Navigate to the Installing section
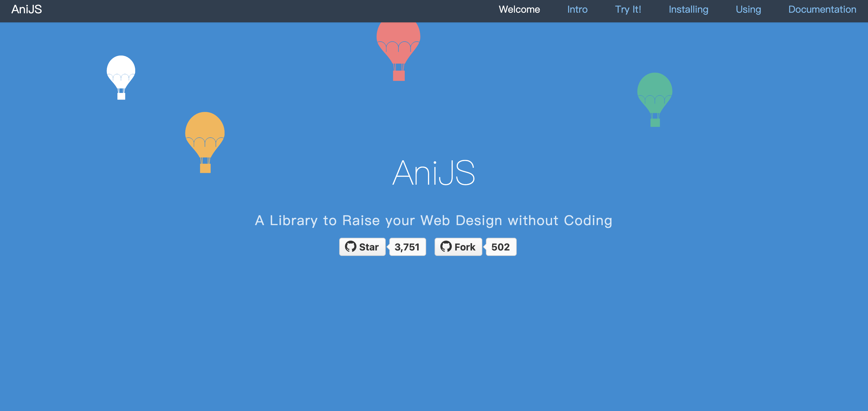 point(688,9)
